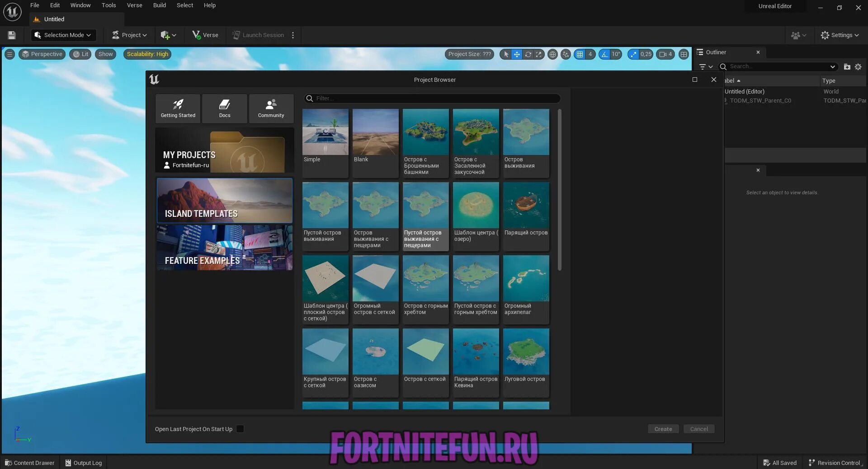Viewport: 868px width, 469px height.
Task: Open the Window menu
Action: click(80, 5)
